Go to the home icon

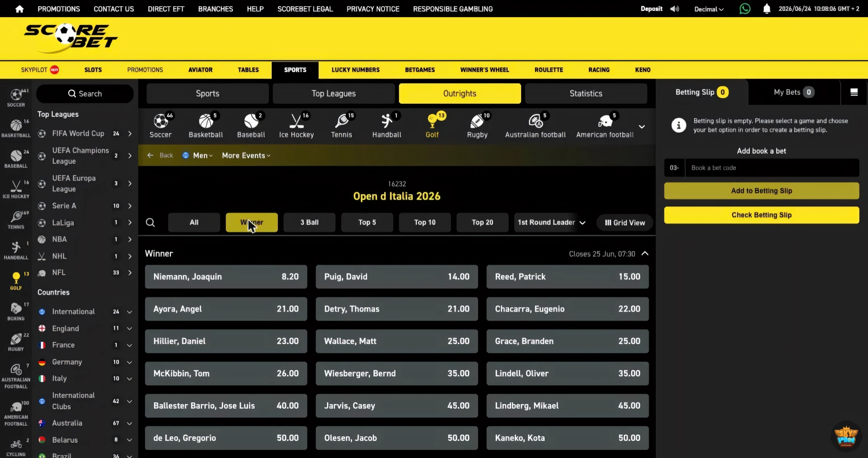(19, 9)
